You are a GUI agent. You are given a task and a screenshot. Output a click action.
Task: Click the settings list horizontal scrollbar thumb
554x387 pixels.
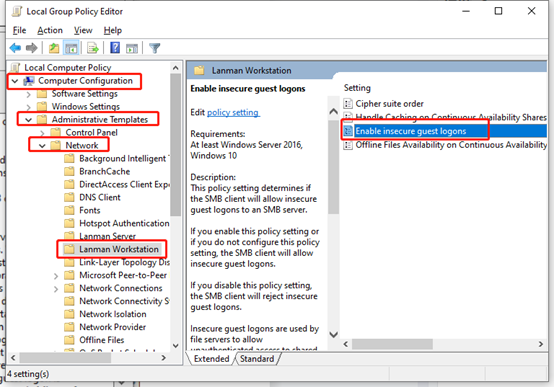(x=393, y=344)
